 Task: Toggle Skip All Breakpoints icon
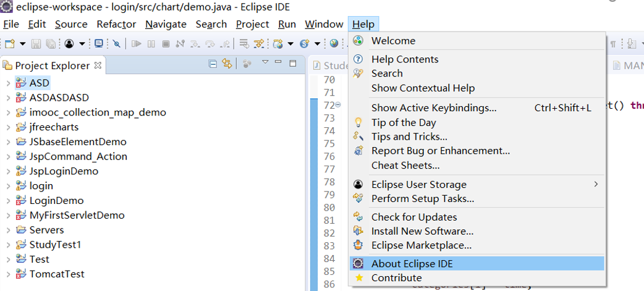point(117,43)
